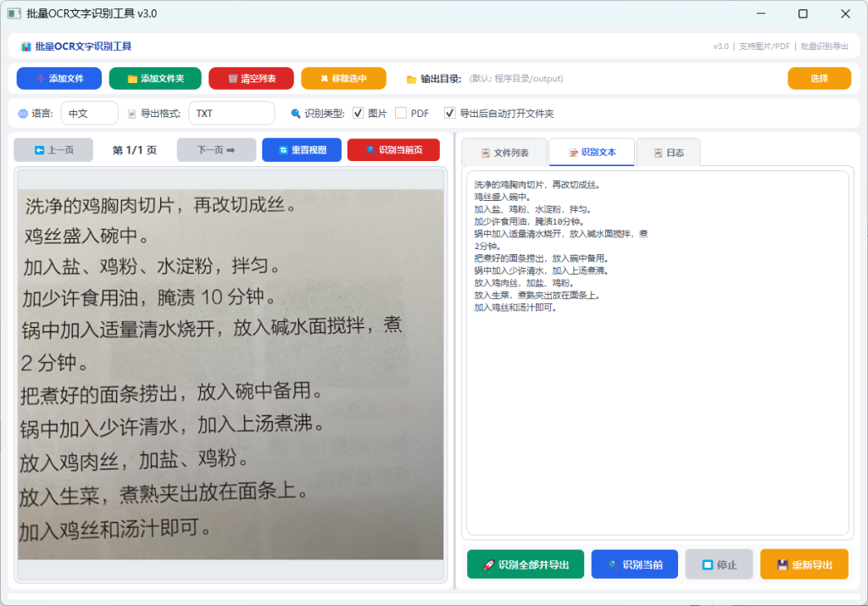Open the 语言 dropdown showing 中文

coord(89,114)
